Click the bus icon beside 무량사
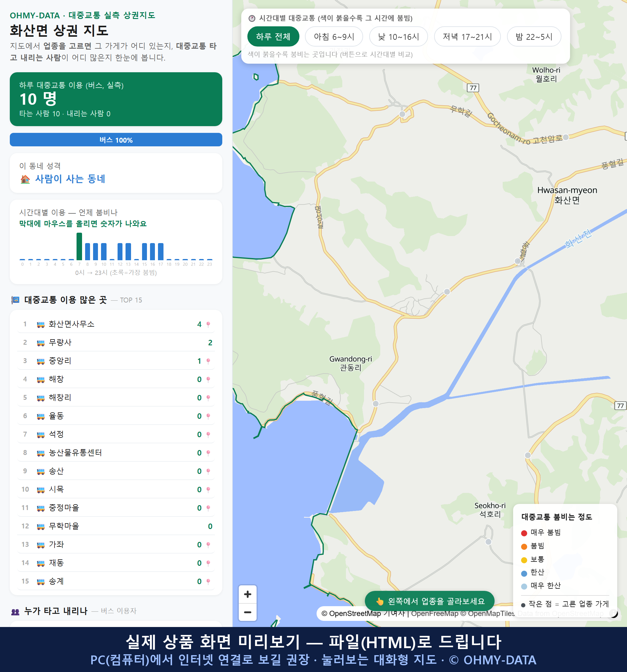 [40, 343]
